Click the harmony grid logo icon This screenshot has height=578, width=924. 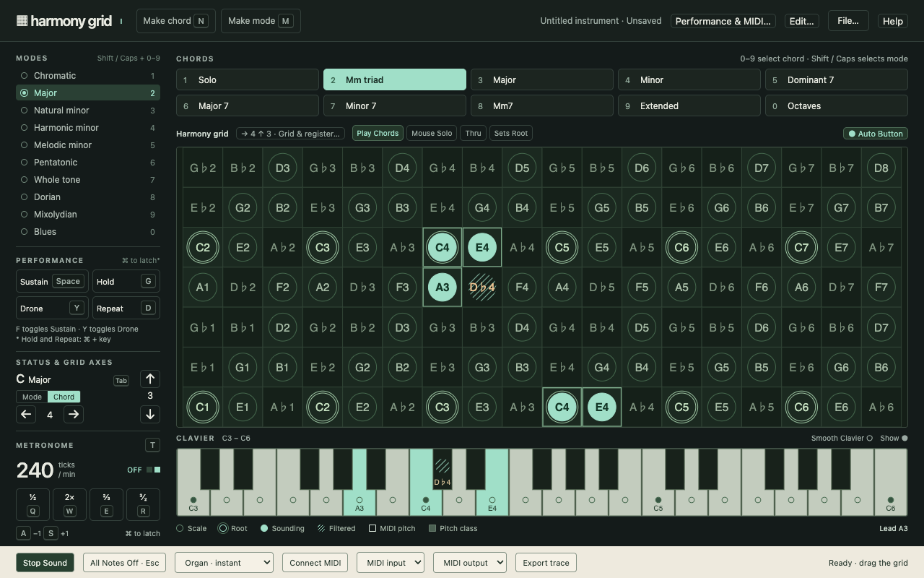point(22,21)
